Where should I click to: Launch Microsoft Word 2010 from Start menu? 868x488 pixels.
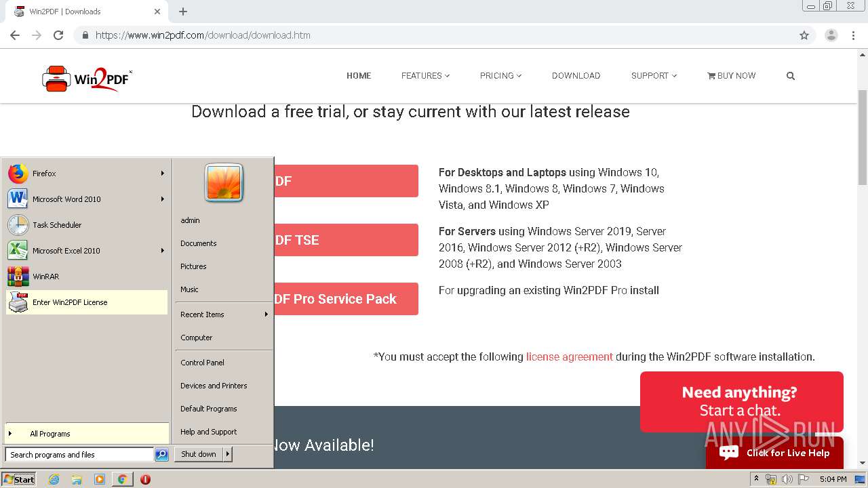point(86,199)
